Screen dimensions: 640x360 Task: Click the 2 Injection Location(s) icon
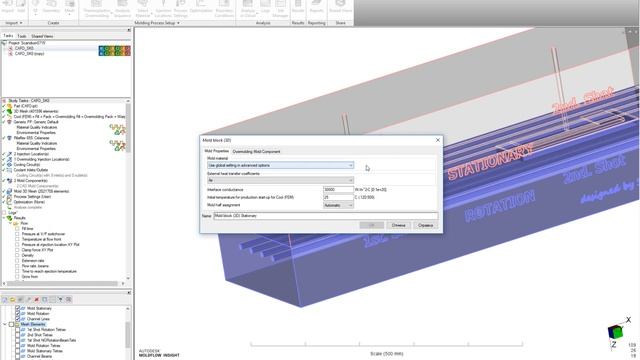point(9,154)
